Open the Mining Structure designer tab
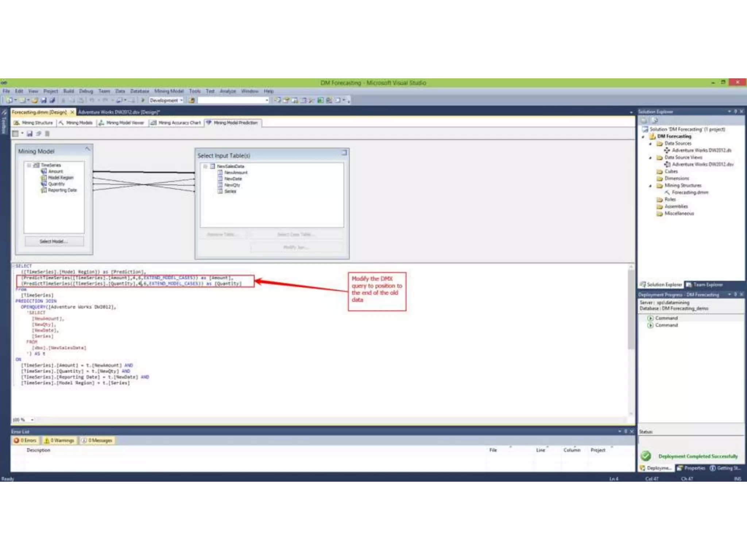 (x=34, y=123)
